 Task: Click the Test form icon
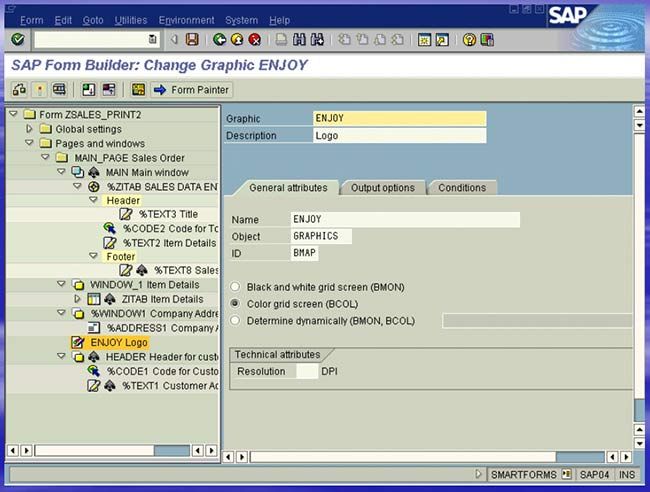point(59,90)
